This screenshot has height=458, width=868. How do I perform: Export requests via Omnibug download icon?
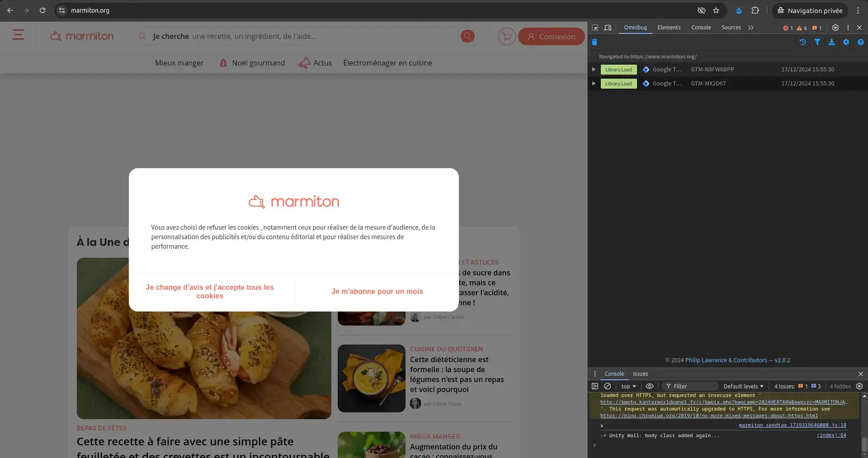831,42
